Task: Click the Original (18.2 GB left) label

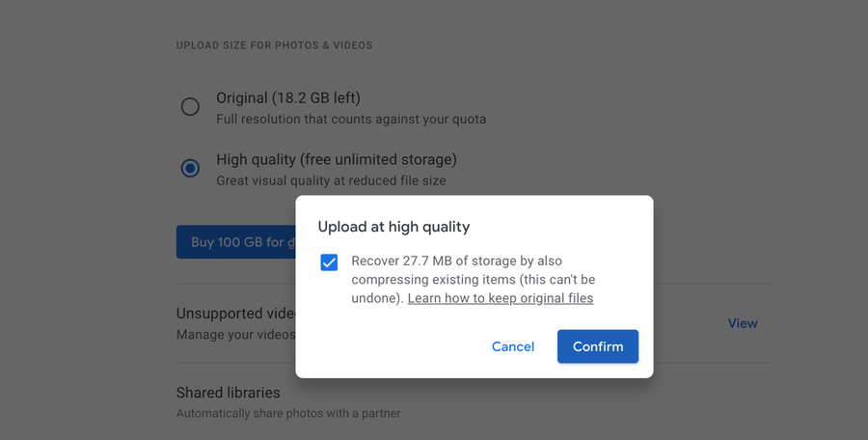Action: pos(287,98)
